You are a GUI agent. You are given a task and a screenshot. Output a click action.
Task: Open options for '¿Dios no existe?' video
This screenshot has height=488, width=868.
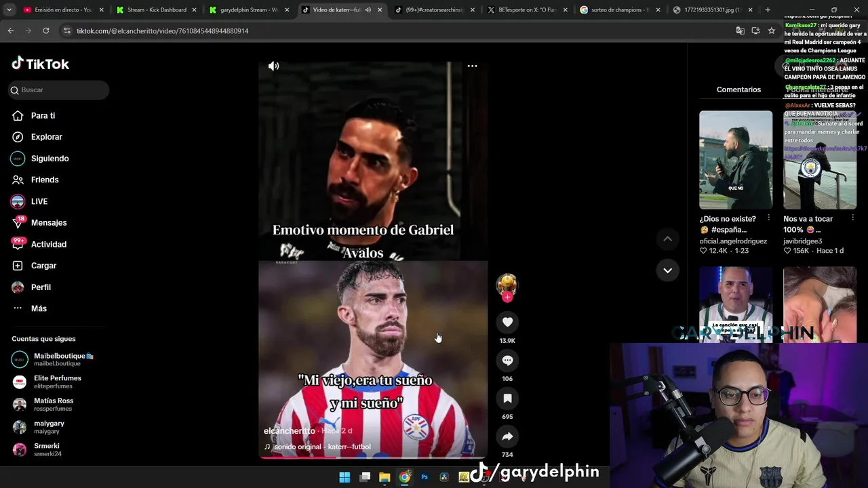click(x=768, y=218)
